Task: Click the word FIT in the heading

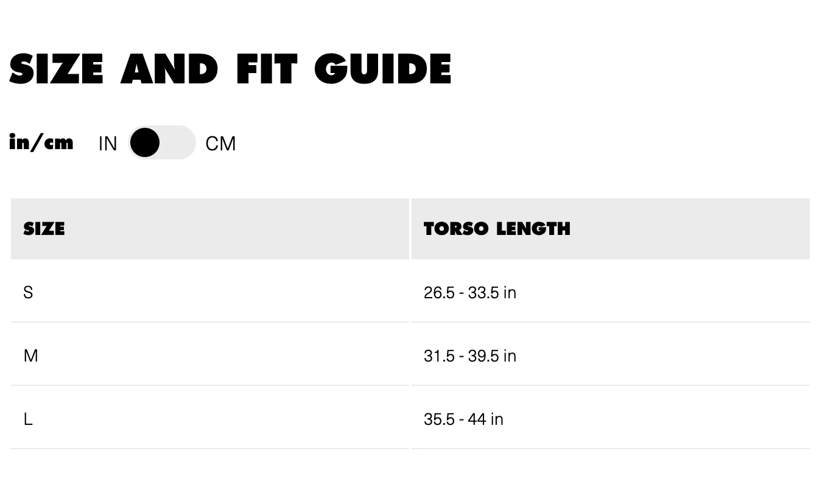Action: 267,69
